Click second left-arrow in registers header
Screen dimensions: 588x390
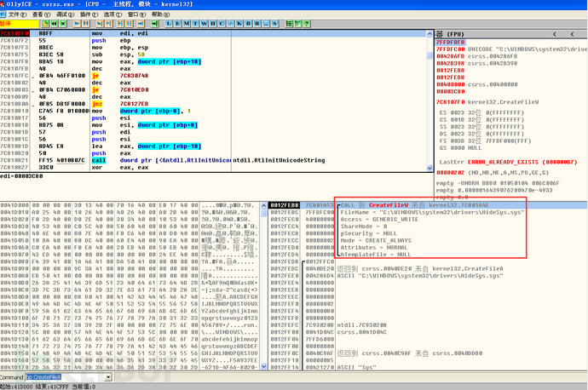tap(572, 34)
